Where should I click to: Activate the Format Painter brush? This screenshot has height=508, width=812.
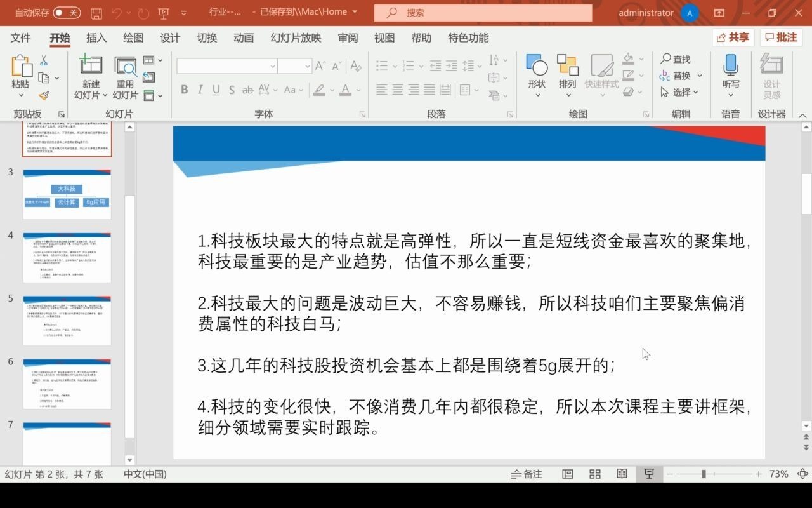44,95
